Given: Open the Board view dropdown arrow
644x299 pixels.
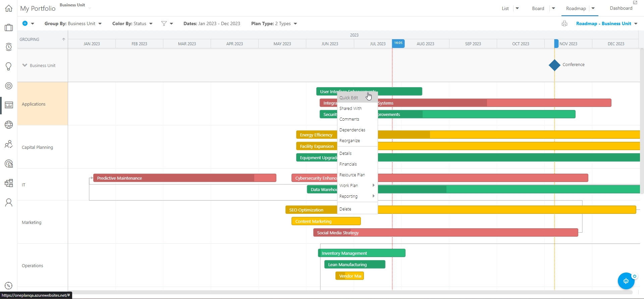Looking at the screenshot, I should click(x=553, y=8).
